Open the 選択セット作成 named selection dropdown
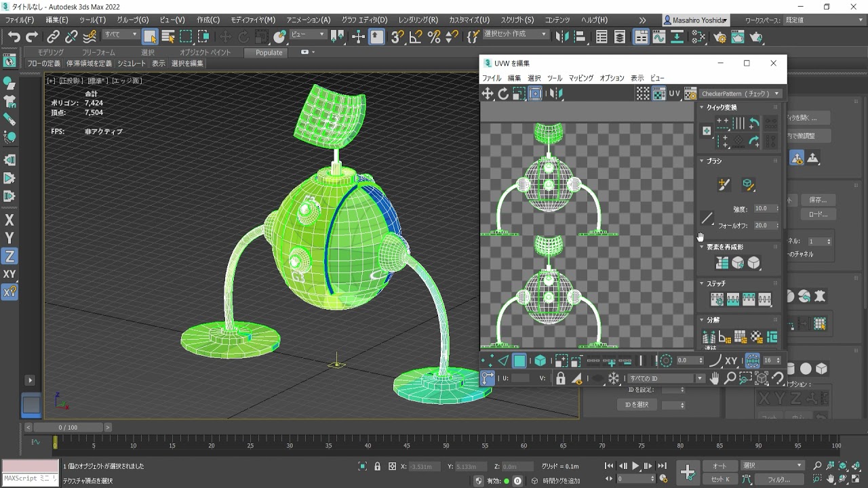Viewport: 868px width, 488px height. pos(515,34)
